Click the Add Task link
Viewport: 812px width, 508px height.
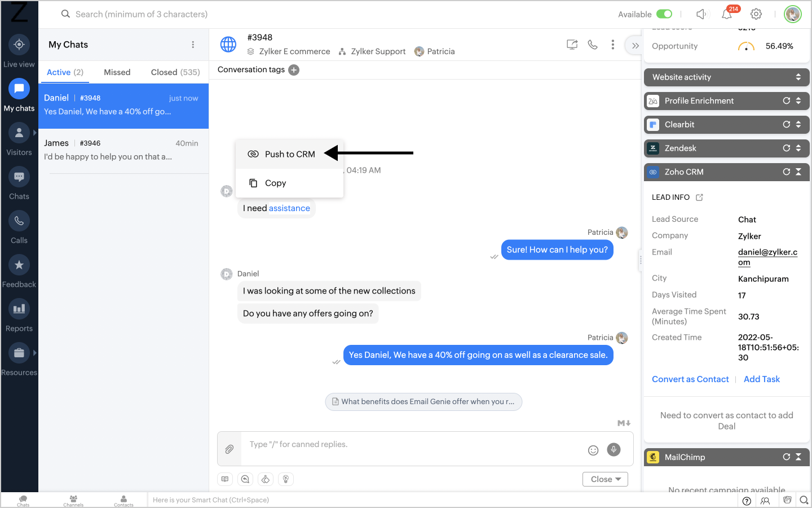coord(762,379)
